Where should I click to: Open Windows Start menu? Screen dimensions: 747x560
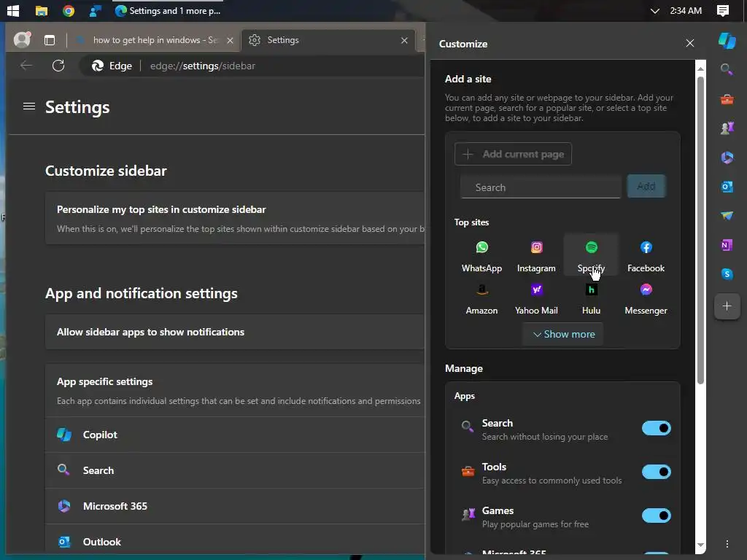coord(13,10)
